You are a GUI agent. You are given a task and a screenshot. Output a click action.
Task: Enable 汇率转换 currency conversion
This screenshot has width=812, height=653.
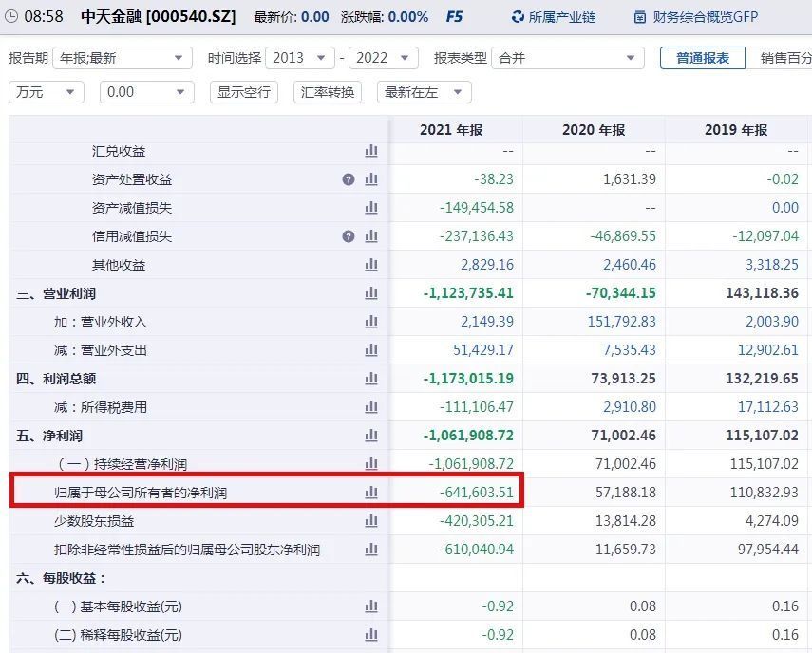(x=327, y=92)
